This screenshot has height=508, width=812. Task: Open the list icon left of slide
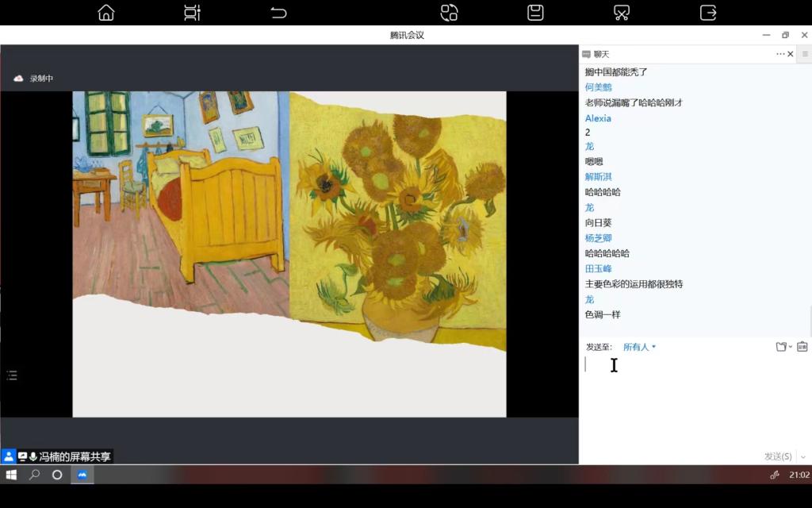pyautogui.click(x=12, y=375)
